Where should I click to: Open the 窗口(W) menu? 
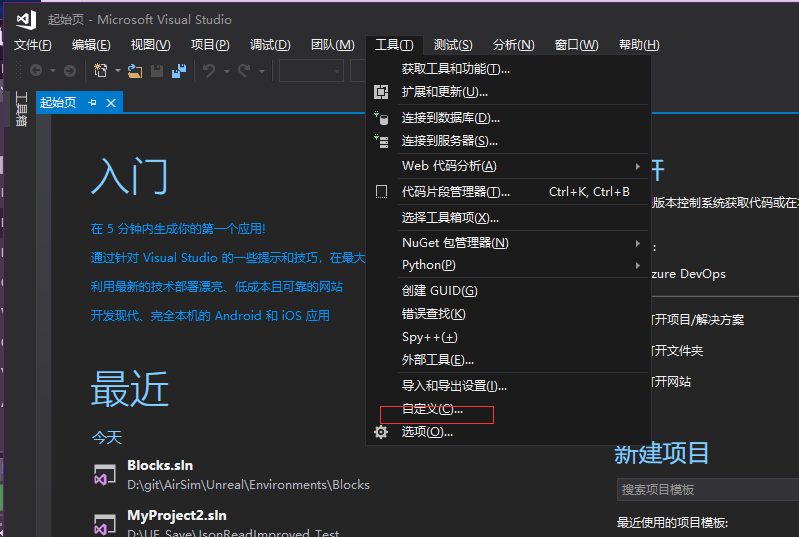pos(576,45)
